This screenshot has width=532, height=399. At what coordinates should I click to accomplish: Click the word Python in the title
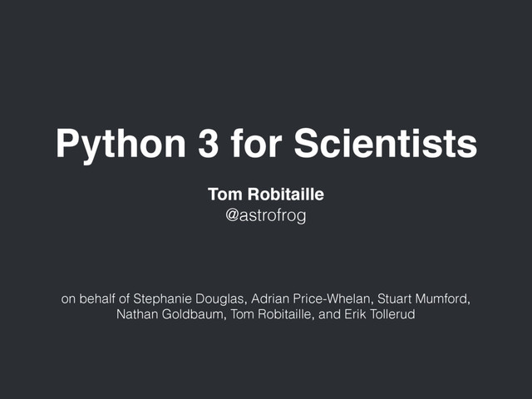pyautogui.click(x=121, y=145)
